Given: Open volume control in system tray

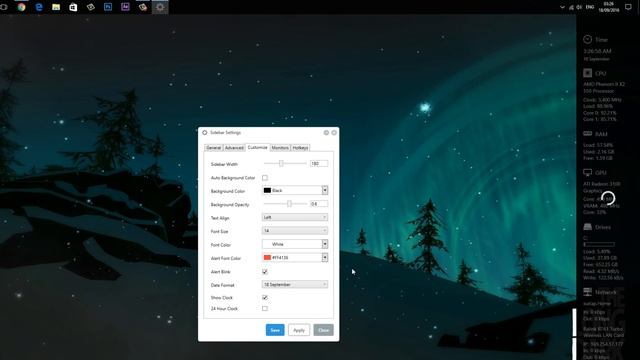Looking at the screenshot, I should click(579, 7).
